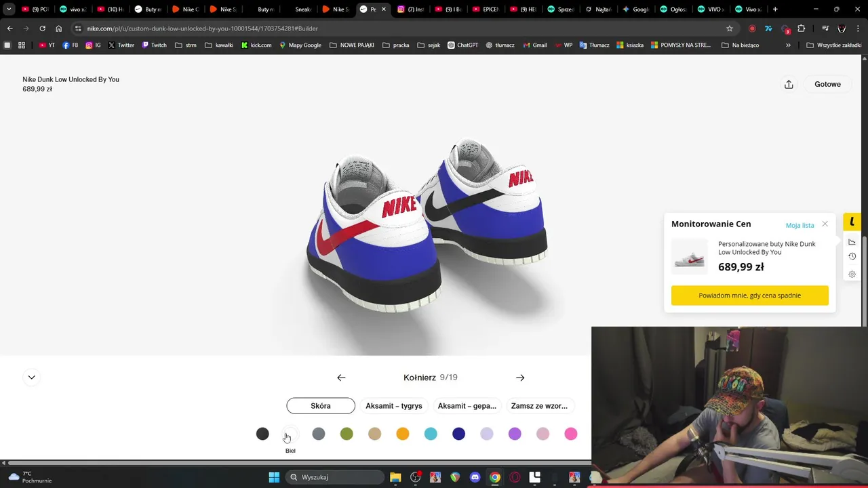Open the extensions puzzle icon
Image resolution: width=868 pixels, height=488 pixels.
[x=802, y=28]
